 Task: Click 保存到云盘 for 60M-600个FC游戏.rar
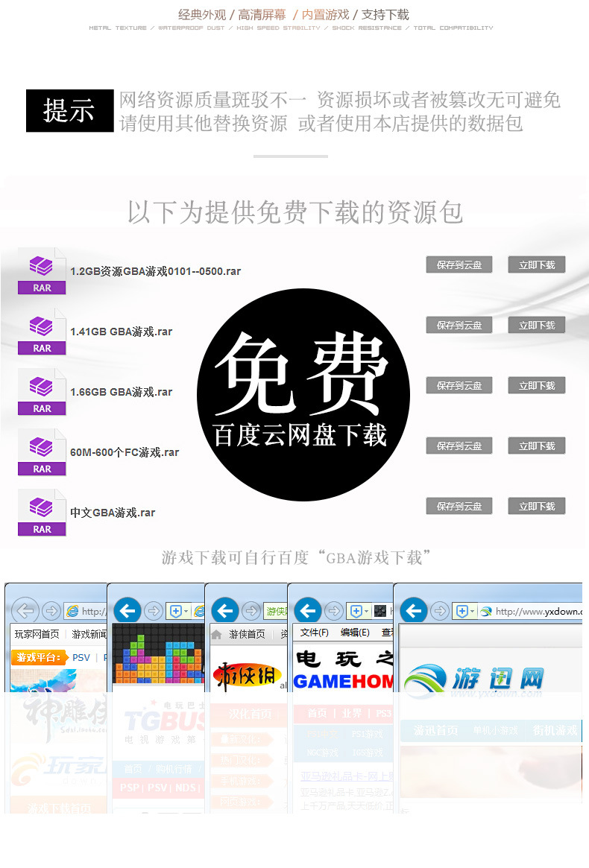(x=459, y=446)
